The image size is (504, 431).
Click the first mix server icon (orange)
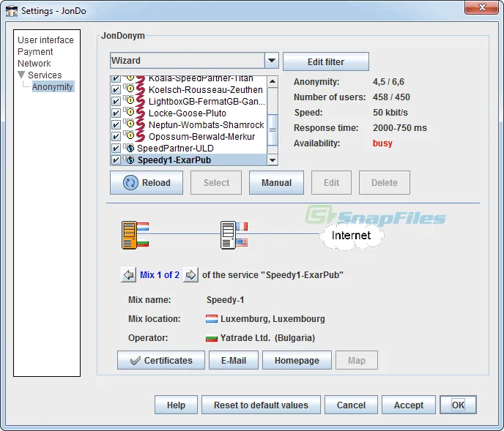click(x=129, y=235)
